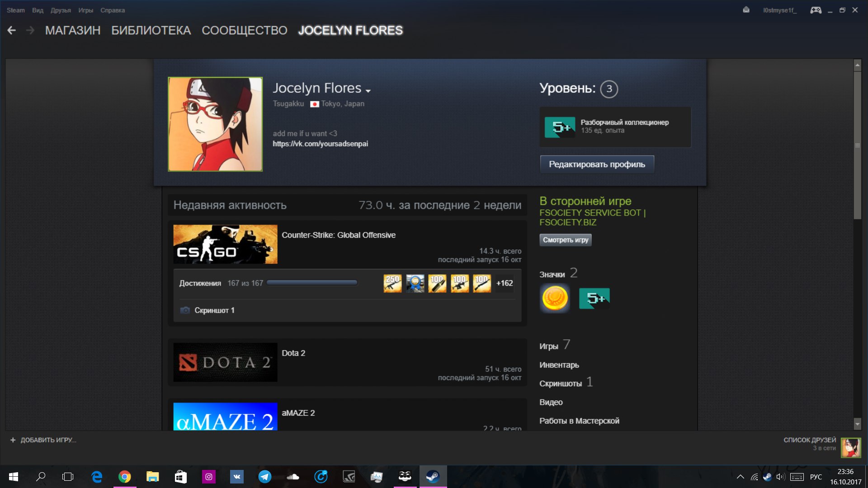Open the gold coin community badge
This screenshot has height=488, width=868.
[x=555, y=298]
